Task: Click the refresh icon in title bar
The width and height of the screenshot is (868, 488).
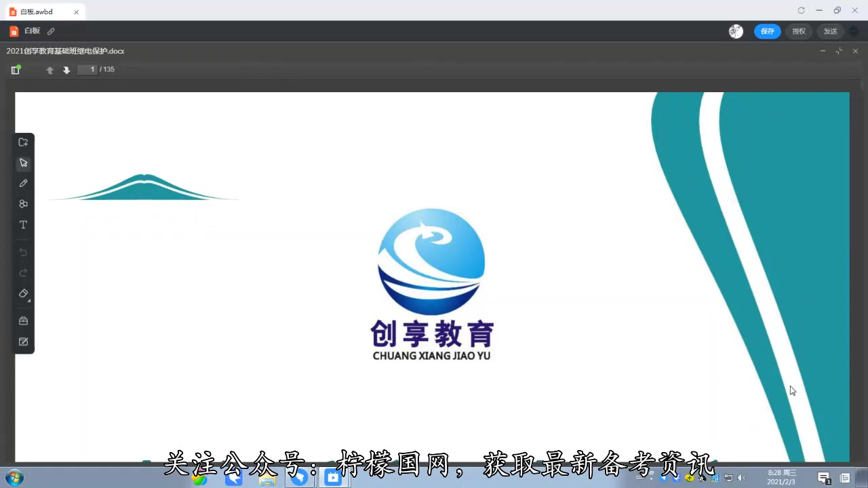Action: click(x=801, y=10)
